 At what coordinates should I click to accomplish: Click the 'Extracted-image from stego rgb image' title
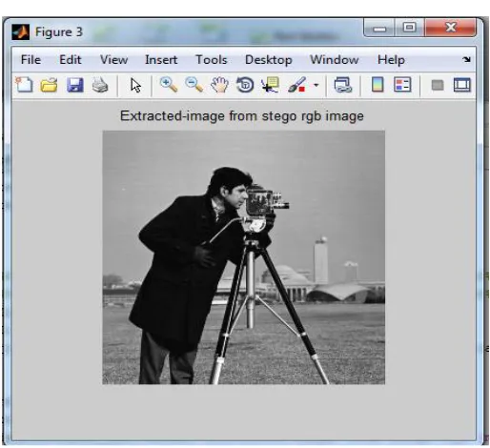pyautogui.click(x=242, y=116)
